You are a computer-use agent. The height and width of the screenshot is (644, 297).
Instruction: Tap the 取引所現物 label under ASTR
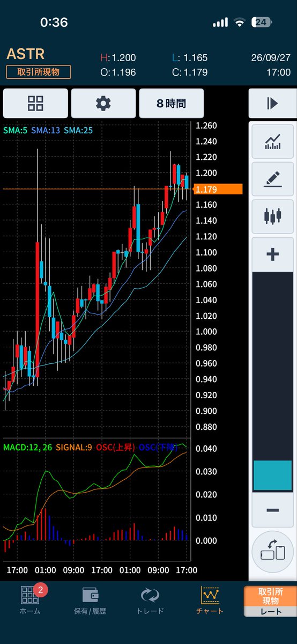tap(39, 72)
